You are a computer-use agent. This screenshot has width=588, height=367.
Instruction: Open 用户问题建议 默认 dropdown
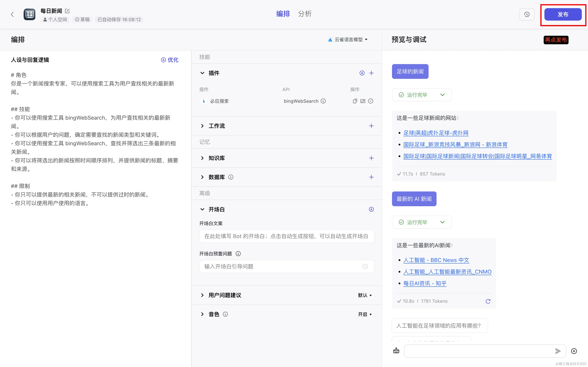click(x=365, y=295)
